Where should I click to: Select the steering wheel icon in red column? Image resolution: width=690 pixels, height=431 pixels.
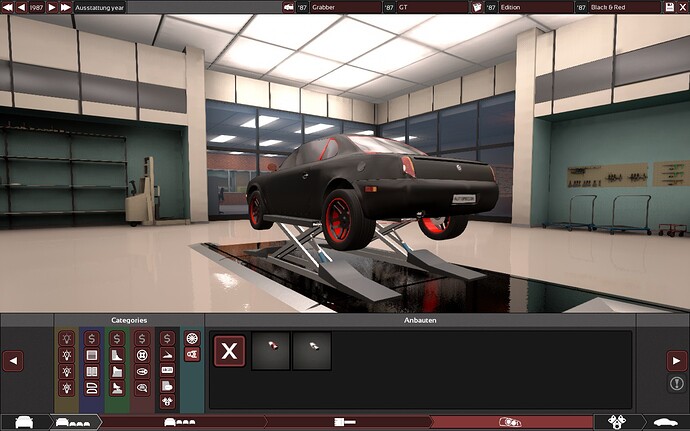point(142,355)
